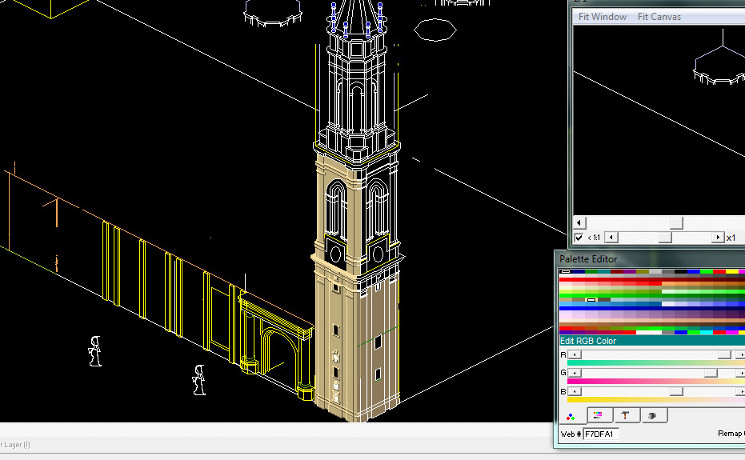Click the preview horizontal scrollbar left arrow
Viewport: 745px width, 460px height.
579,222
